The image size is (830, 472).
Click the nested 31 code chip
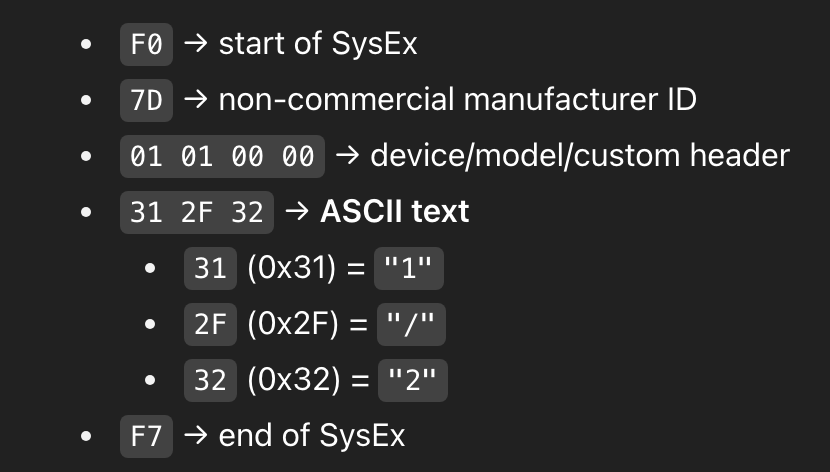click(x=210, y=268)
